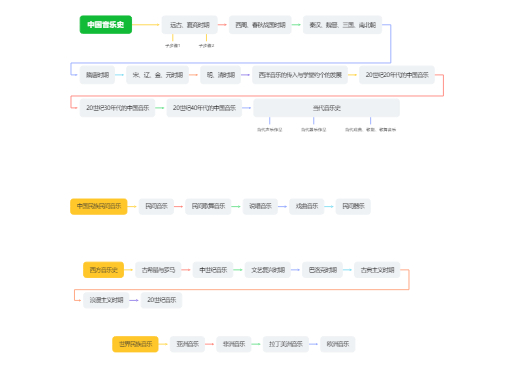The height and width of the screenshot is (368, 514).
Task: Click the 宋、辽、金、元时期 node
Action: [157, 75]
